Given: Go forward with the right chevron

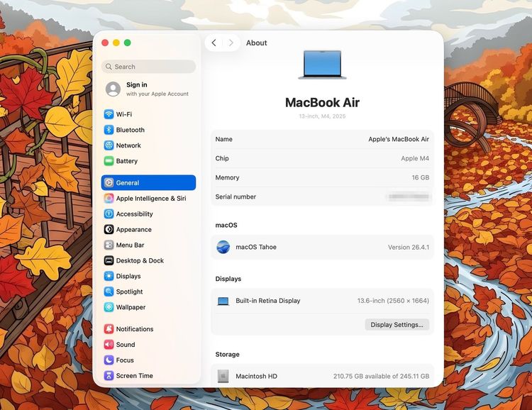Looking at the screenshot, I should (x=231, y=43).
